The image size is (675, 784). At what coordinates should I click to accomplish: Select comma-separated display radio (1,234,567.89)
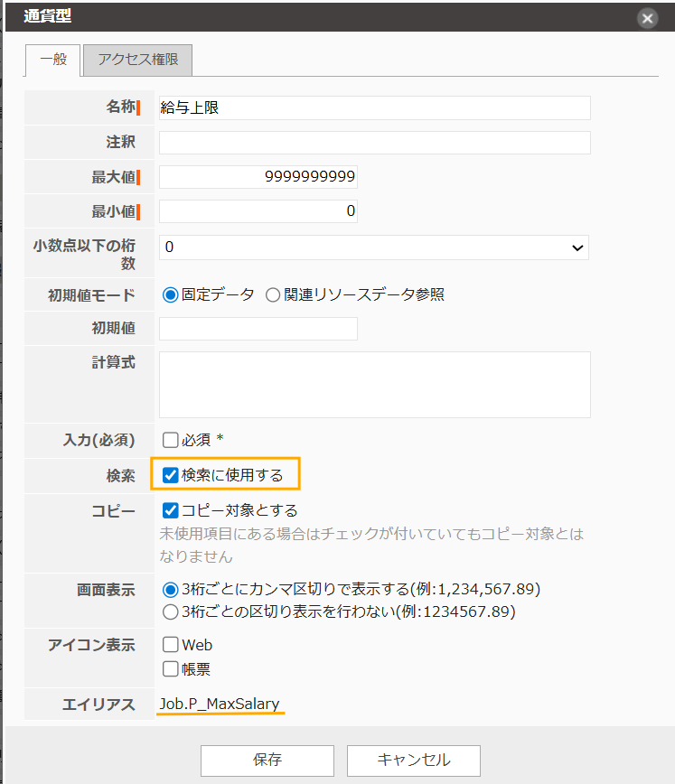[x=170, y=590]
